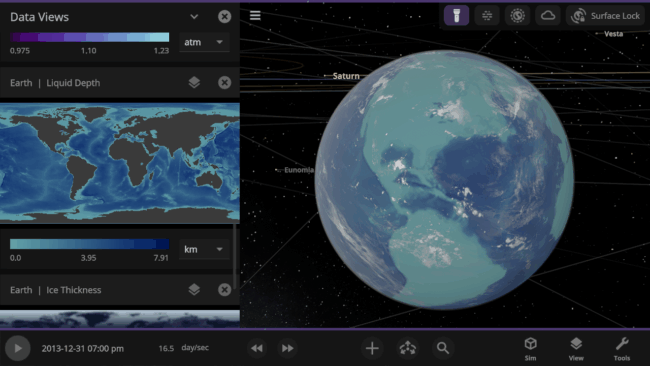Play the simulation
Image resolution: width=650 pixels, height=366 pixels.
pyautogui.click(x=17, y=348)
